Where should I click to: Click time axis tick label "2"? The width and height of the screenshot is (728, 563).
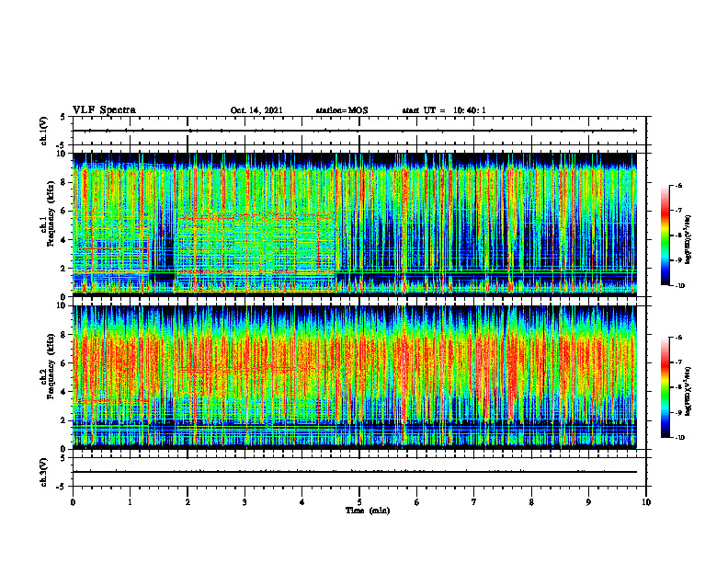tap(188, 502)
